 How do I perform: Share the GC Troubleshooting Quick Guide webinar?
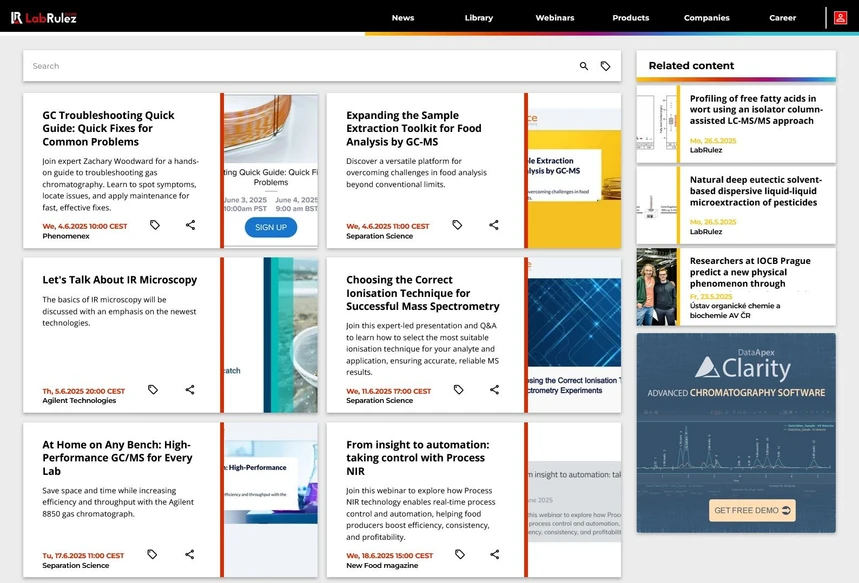click(x=190, y=225)
